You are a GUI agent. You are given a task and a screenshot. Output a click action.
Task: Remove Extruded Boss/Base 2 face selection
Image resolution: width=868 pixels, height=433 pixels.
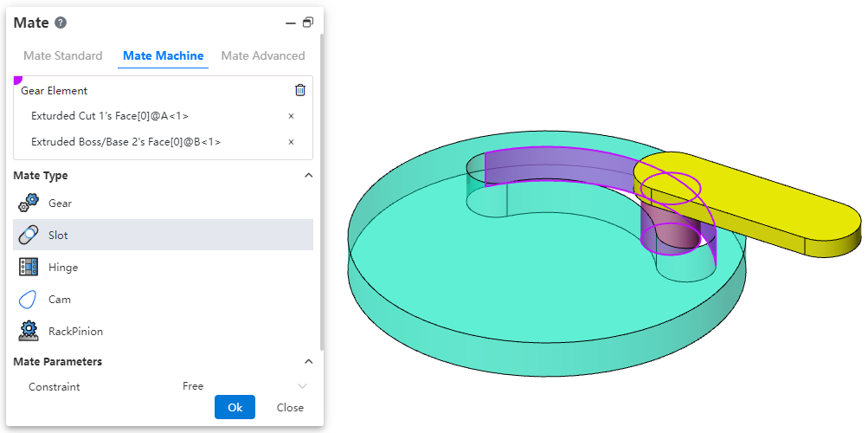tap(291, 142)
